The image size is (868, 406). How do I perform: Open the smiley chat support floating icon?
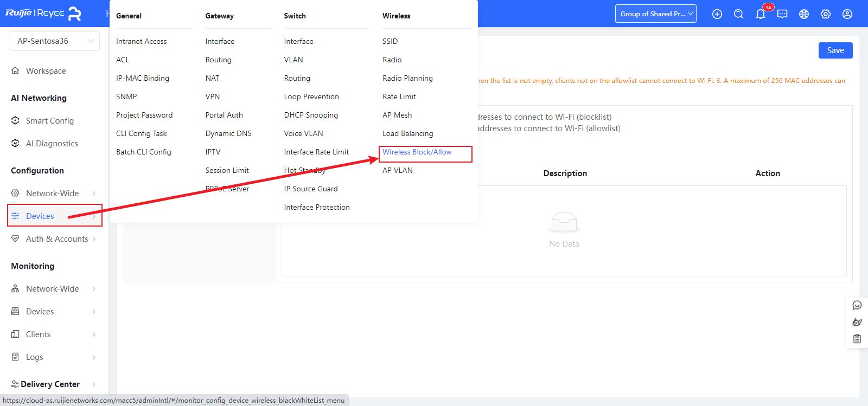click(x=857, y=305)
